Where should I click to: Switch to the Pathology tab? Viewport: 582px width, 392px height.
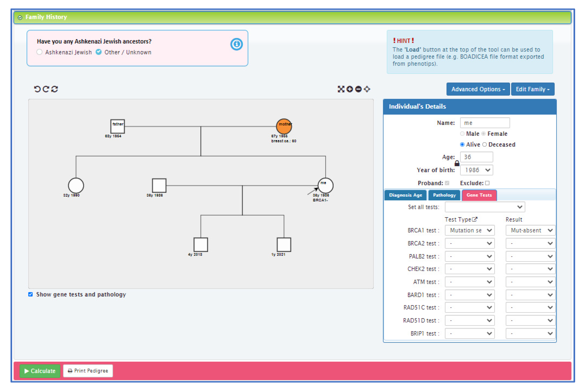tap(444, 195)
